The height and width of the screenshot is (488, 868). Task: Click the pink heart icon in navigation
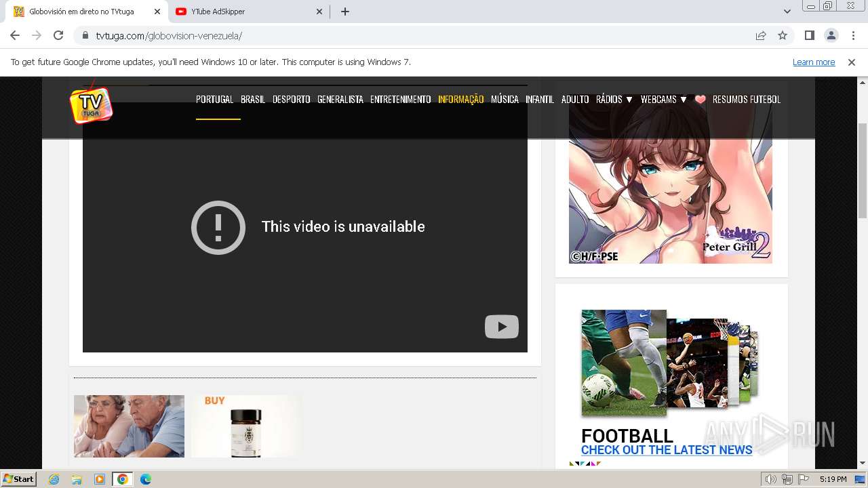tap(701, 99)
